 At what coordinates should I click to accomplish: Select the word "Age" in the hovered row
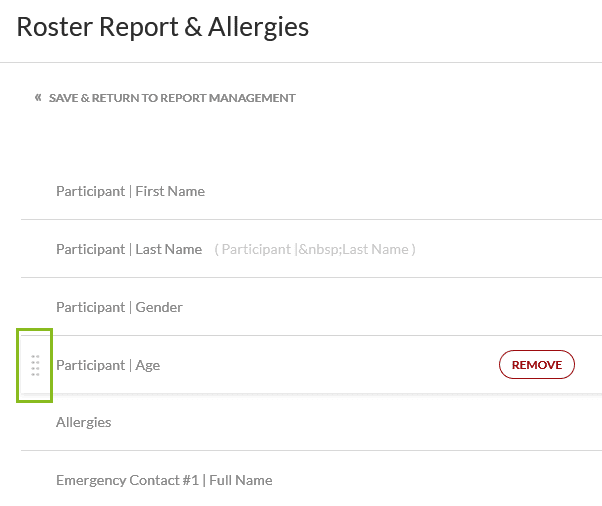point(148,365)
